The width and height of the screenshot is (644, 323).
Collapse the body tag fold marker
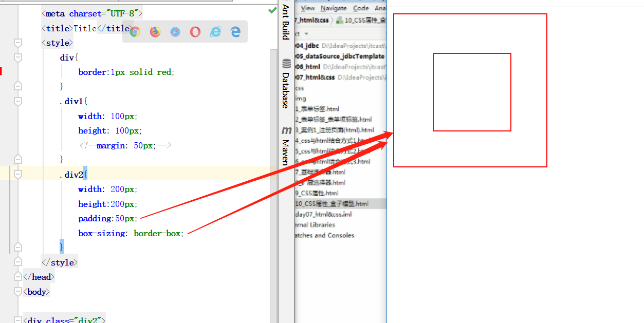coord(18,292)
